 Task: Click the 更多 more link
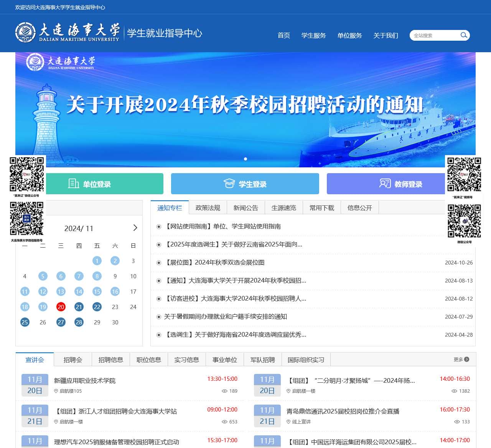click(461, 359)
